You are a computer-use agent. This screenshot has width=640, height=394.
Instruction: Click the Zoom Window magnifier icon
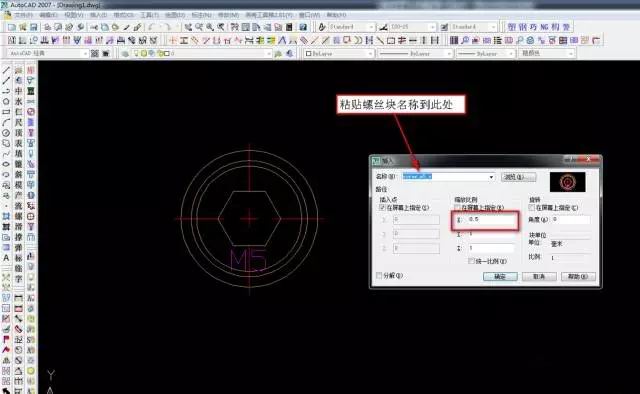(210, 27)
